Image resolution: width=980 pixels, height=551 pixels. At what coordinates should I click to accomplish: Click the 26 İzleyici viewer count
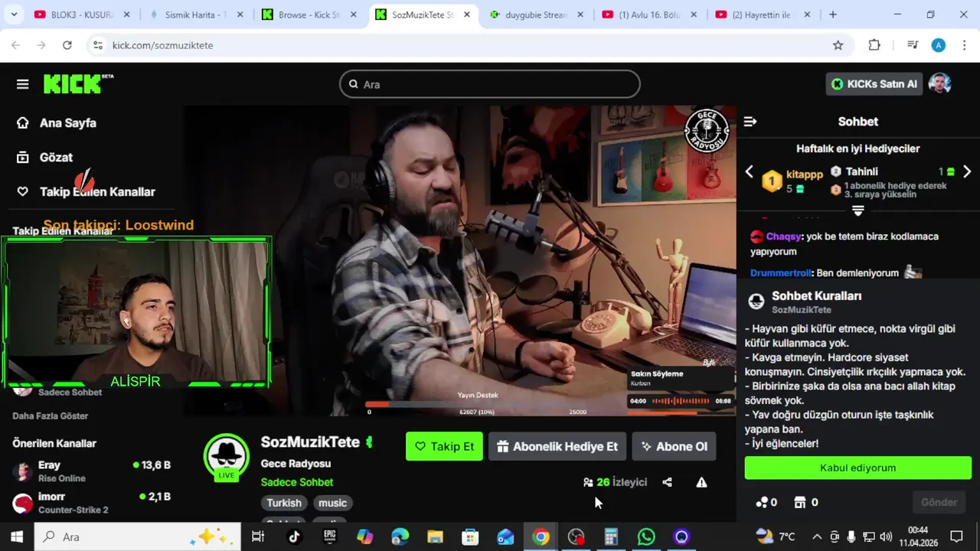pyautogui.click(x=615, y=482)
